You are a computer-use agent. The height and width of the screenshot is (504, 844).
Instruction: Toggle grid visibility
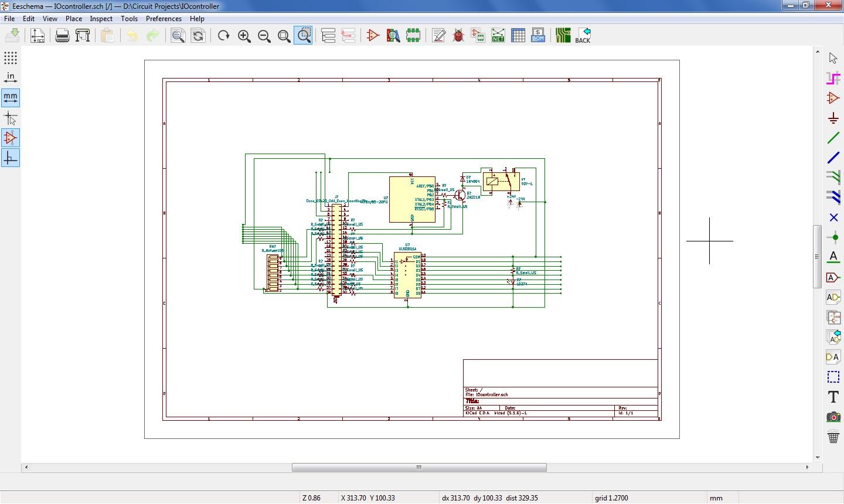[11, 57]
